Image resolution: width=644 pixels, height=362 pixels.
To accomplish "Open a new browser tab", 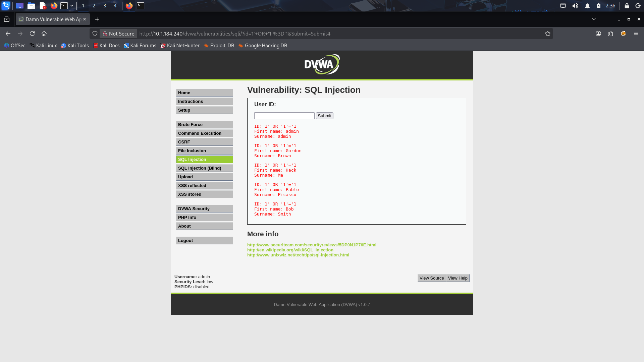I will (x=97, y=19).
